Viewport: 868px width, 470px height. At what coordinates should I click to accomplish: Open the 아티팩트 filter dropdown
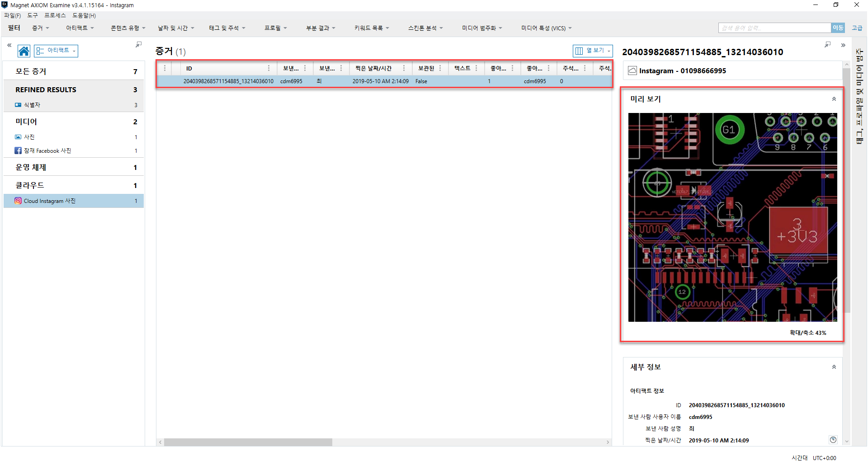point(80,28)
